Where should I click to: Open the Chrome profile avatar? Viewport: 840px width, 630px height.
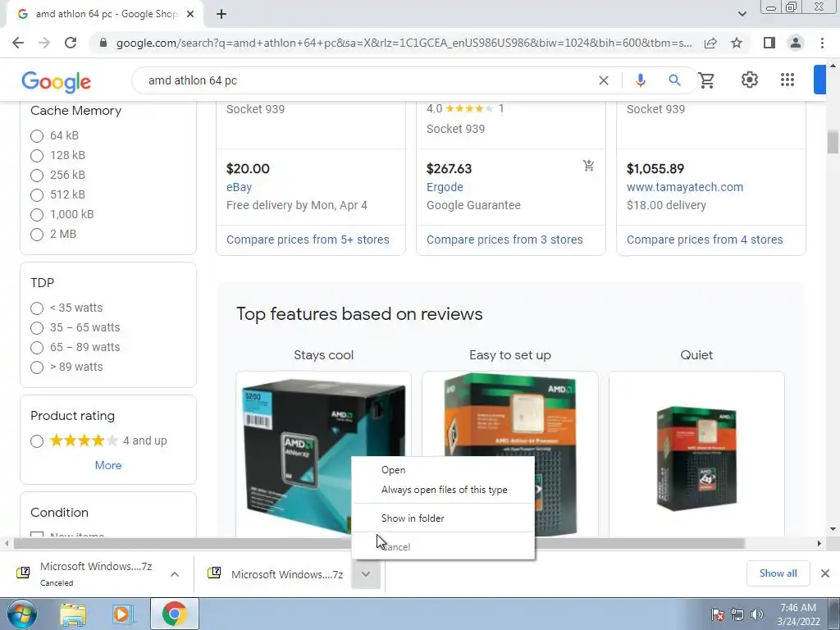click(796, 43)
